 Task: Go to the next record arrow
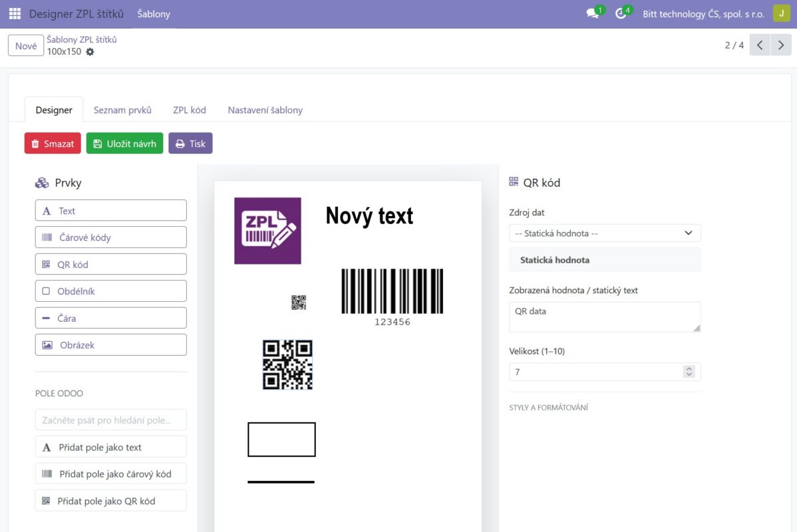(x=781, y=45)
